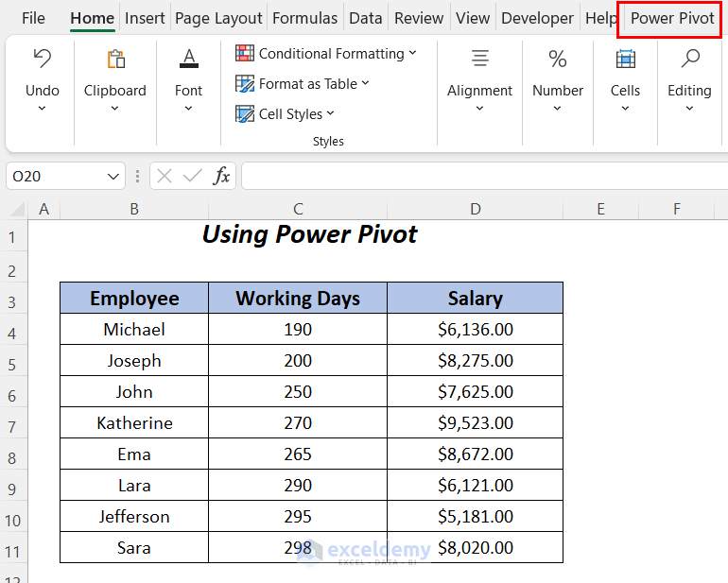The width and height of the screenshot is (728, 583).
Task: Select the working days cell 295
Action: pos(298,516)
